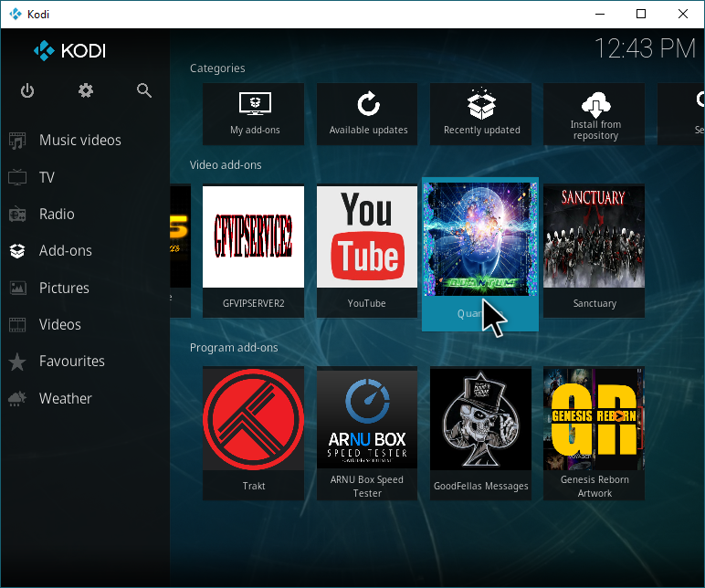Viewport: 705px width, 588px height.
Task: Select Videos menu label
Action: (x=59, y=324)
